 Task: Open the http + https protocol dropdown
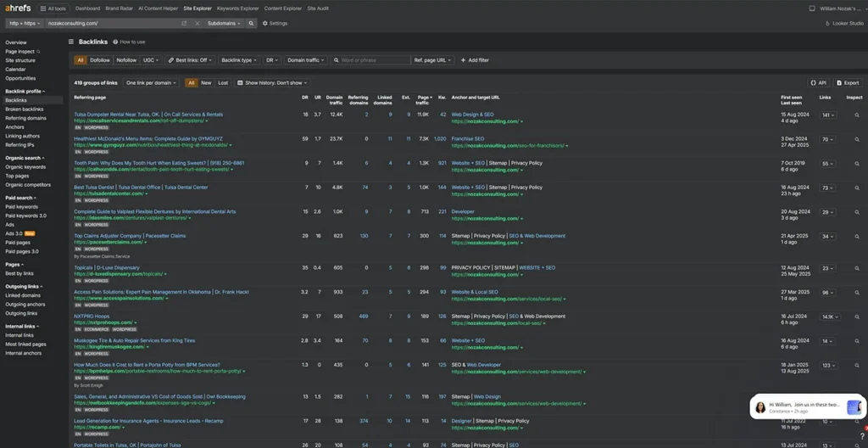25,23
